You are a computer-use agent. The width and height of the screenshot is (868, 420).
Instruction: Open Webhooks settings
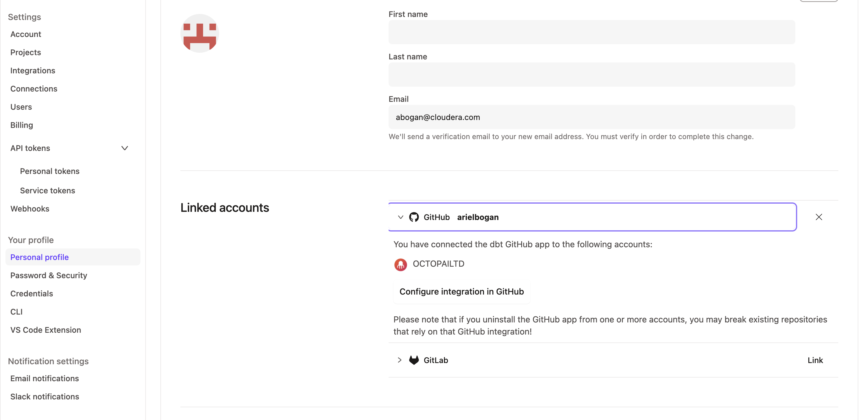click(x=30, y=208)
